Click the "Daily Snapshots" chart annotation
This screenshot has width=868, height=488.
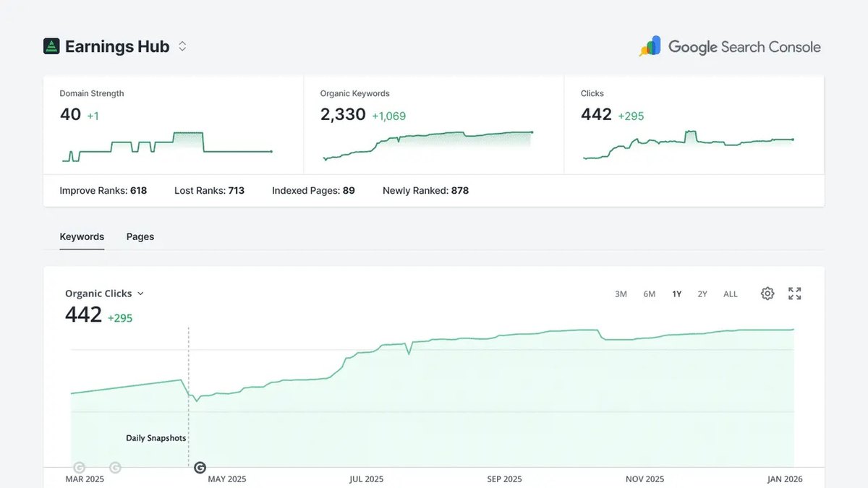coord(156,438)
